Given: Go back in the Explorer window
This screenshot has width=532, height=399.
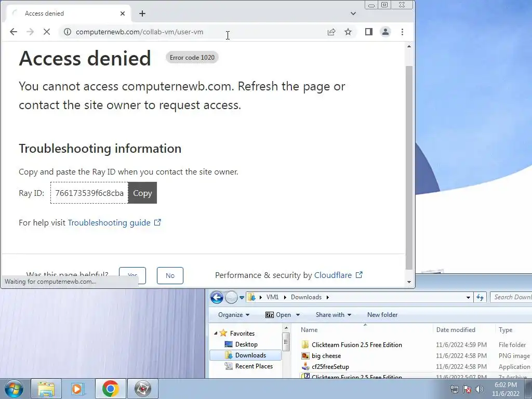Looking at the screenshot, I should [217, 297].
